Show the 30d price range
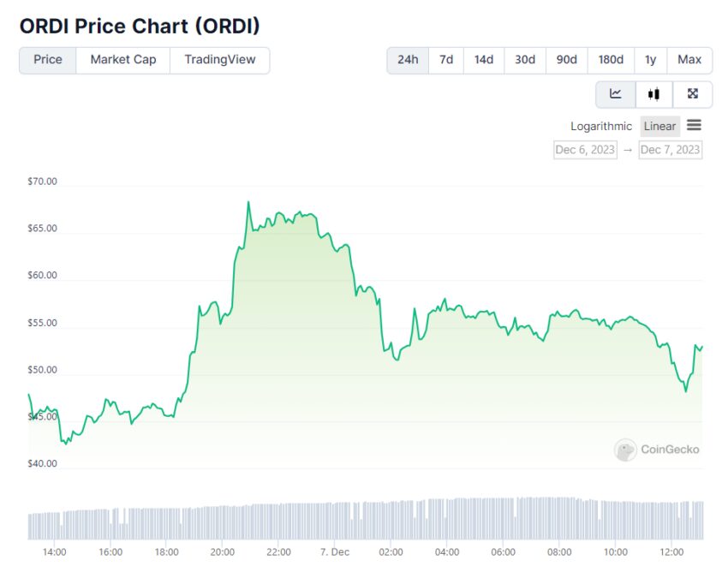The image size is (728, 572). (525, 60)
